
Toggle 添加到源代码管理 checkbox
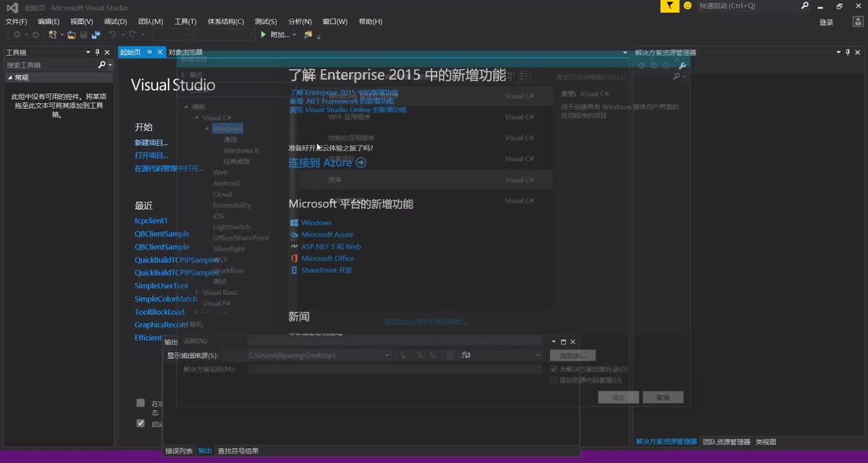554,380
